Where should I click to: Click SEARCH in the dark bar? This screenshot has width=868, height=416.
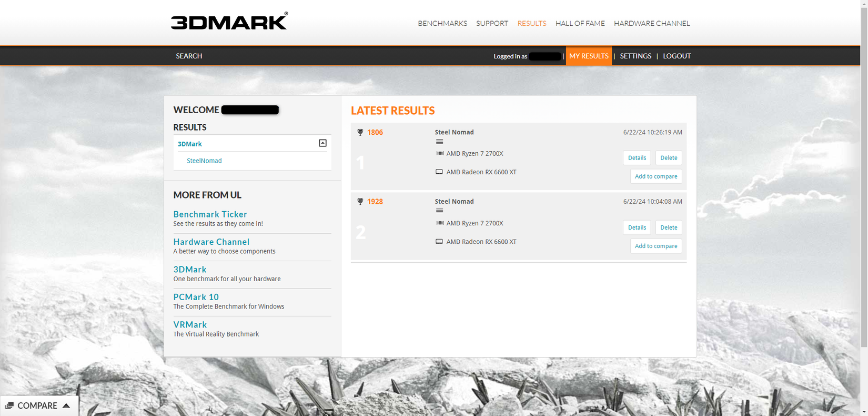[189, 56]
